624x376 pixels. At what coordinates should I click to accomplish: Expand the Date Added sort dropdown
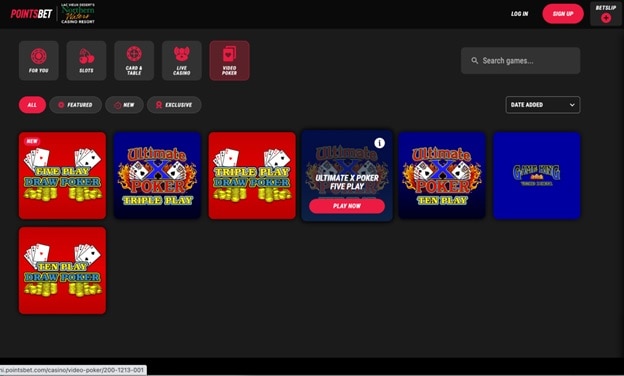543,105
